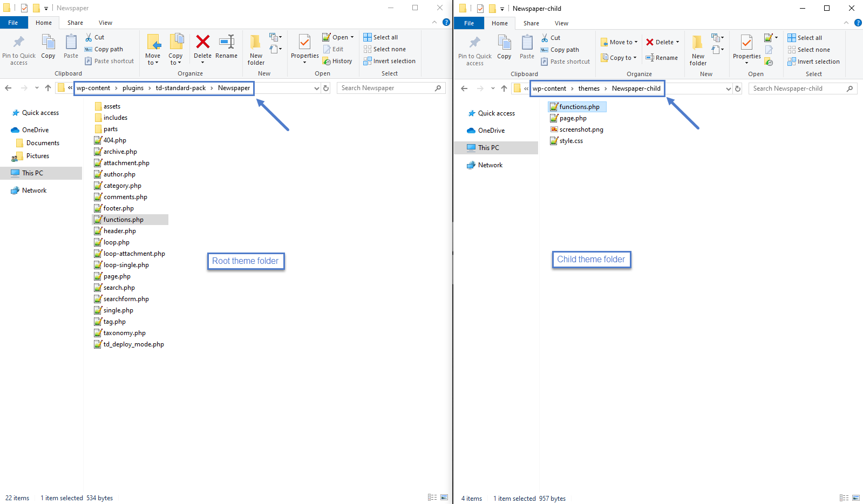
Task: Click red Delete icon in Newspaper window
Action: point(202,42)
